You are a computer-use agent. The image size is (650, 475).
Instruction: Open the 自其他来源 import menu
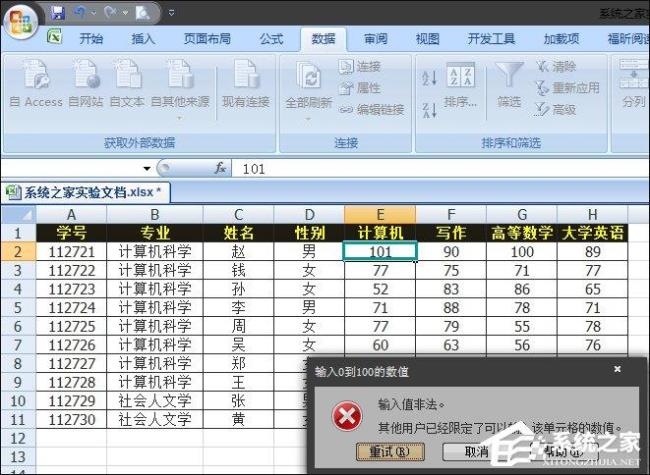pyautogui.click(x=180, y=89)
